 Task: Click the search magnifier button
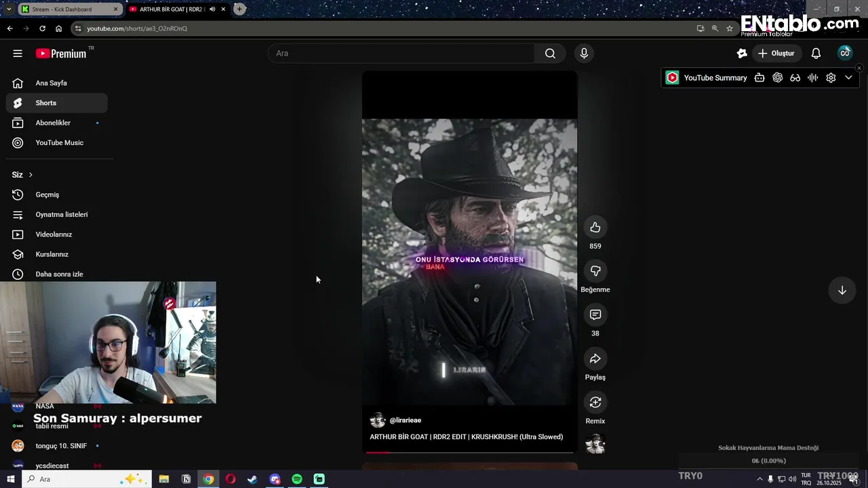click(x=550, y=54)
